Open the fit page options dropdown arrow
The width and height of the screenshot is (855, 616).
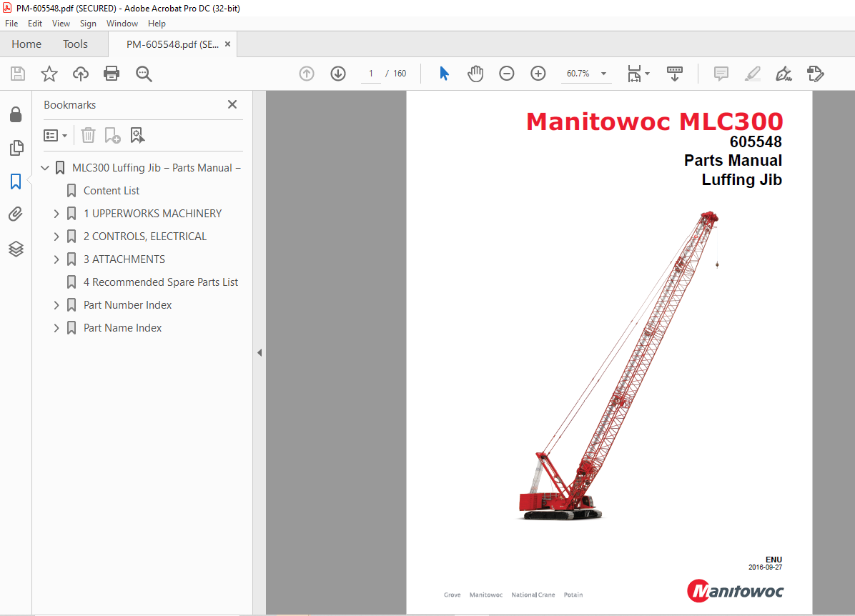(x=647, y=74)
